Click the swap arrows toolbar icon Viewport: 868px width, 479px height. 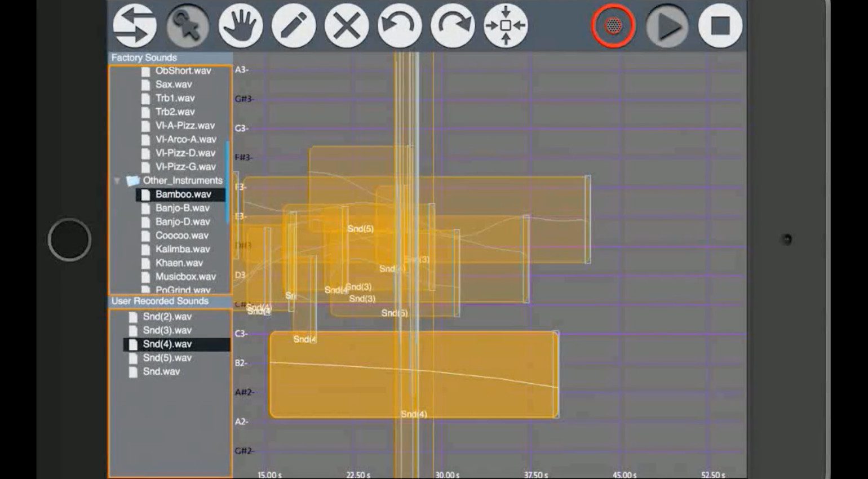[135, 26]
